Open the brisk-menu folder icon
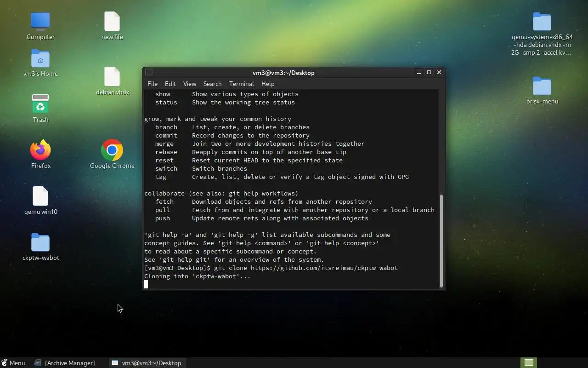 [x=542, y=86]
